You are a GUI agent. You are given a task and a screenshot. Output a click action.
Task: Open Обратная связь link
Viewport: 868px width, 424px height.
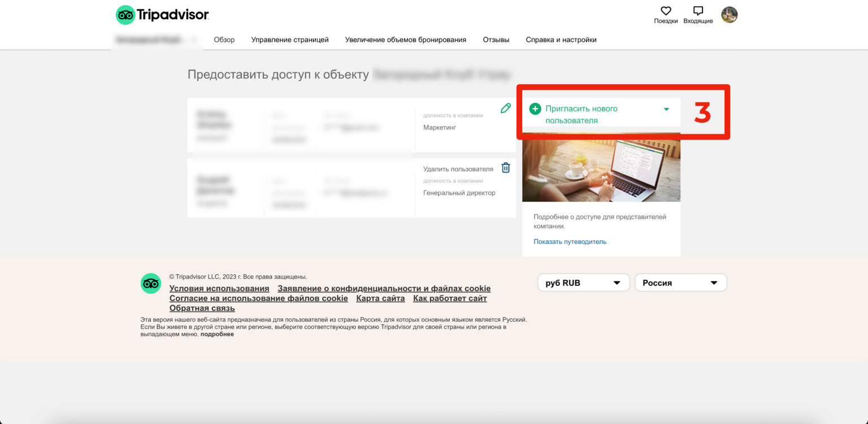coord(202,308)
